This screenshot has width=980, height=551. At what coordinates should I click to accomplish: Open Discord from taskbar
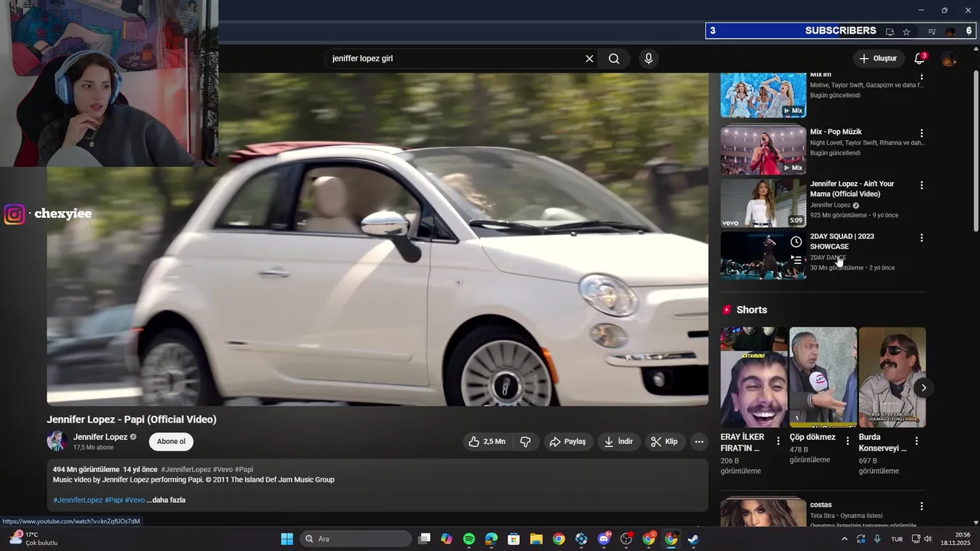pyautogui.click(x=604, y=539)
